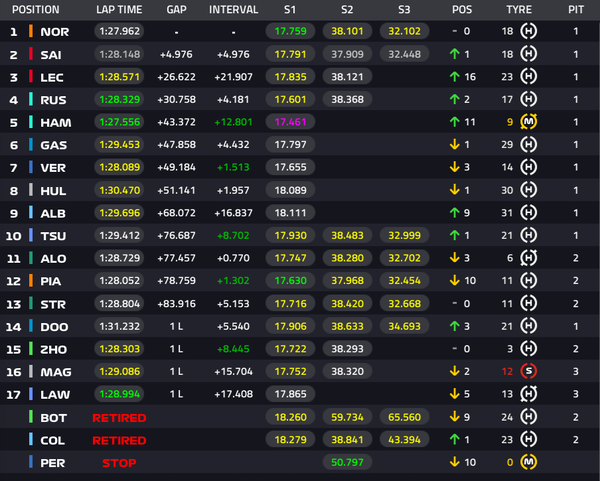
Task: Click the hard tyre icon in LAW row
Action: [528, 394]
